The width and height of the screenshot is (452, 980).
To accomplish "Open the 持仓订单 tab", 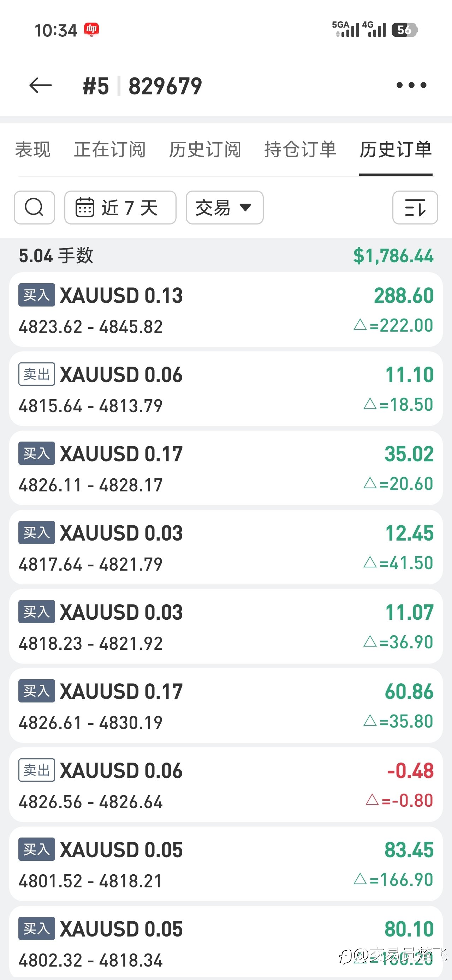I will click(300, 149).
